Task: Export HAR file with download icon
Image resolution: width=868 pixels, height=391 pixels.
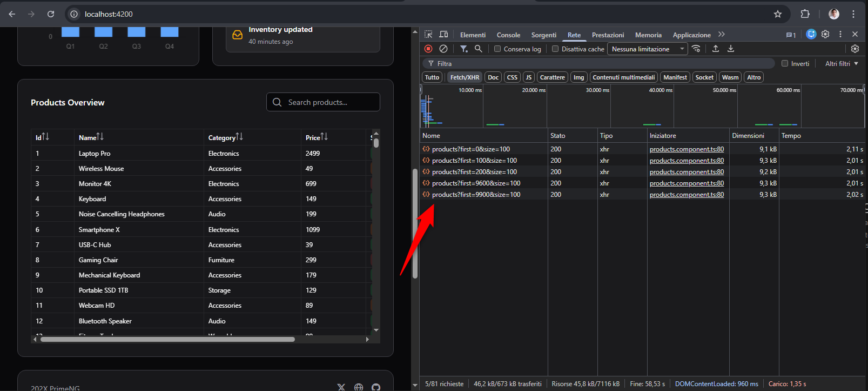Action: point(731,49)
